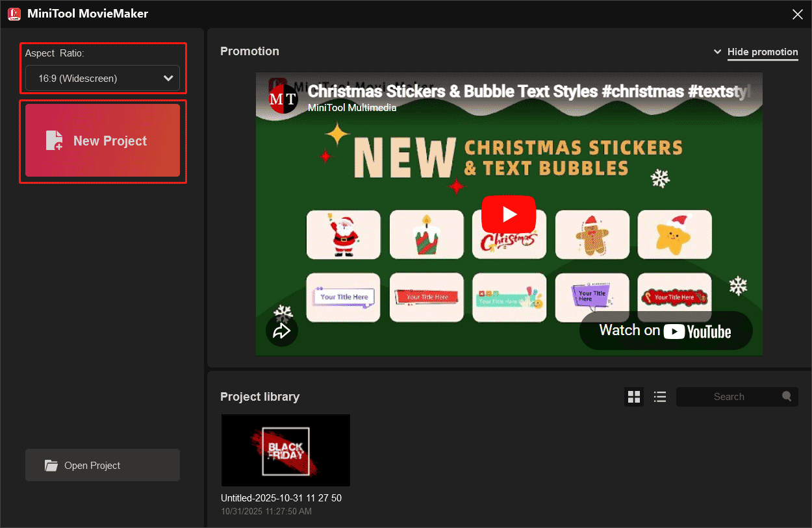The height and width of the screenshot is (528, 812).
Task: Switch Project library to grid view
Action: (634, 396)
